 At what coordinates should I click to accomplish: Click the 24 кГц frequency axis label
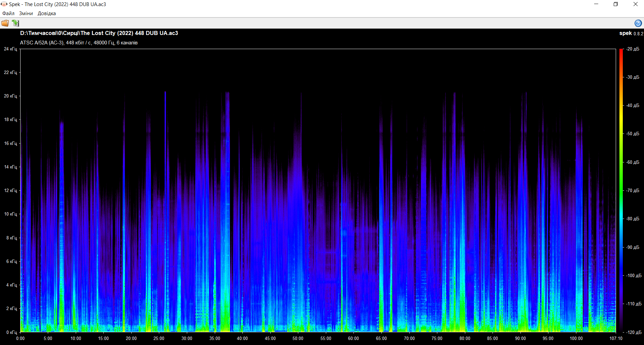point(10,49)
